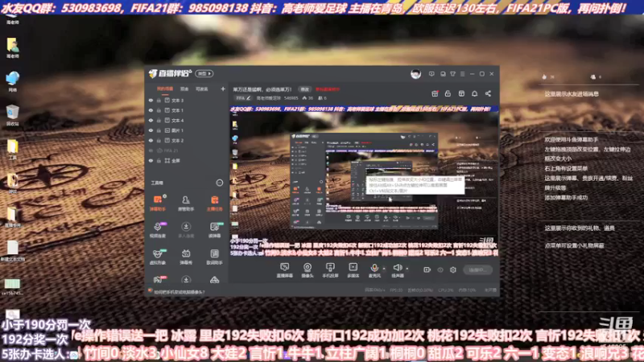Select the 图片 1 layer row

click(x=187, y=130)
